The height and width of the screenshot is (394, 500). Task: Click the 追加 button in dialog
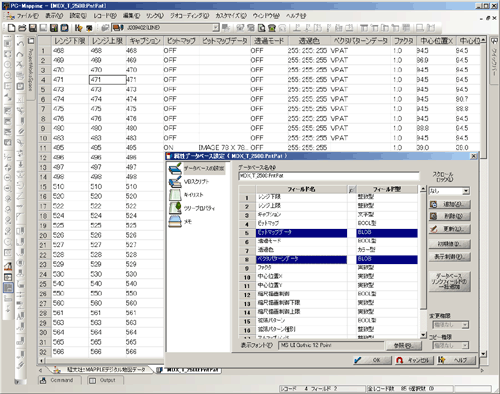point(450,204)
